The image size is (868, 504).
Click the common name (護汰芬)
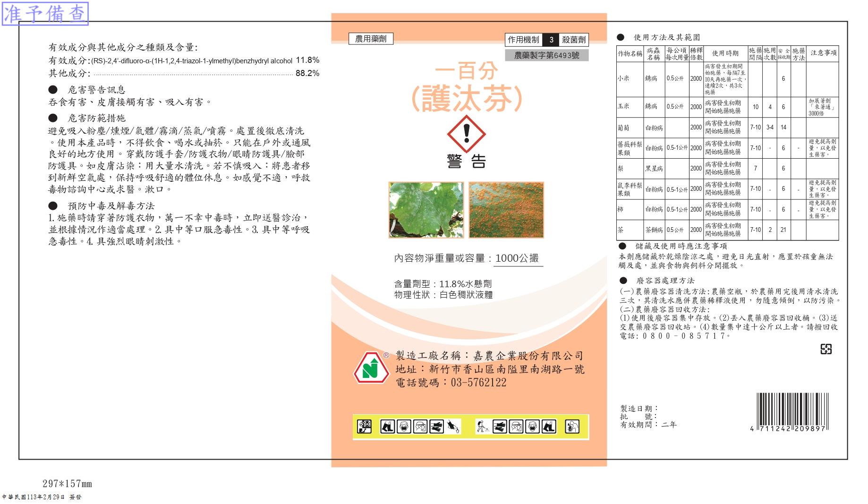(467, 99)
